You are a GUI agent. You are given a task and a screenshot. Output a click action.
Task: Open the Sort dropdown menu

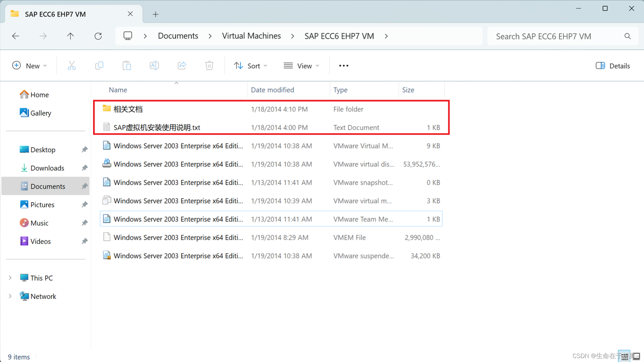pos(250,65)
